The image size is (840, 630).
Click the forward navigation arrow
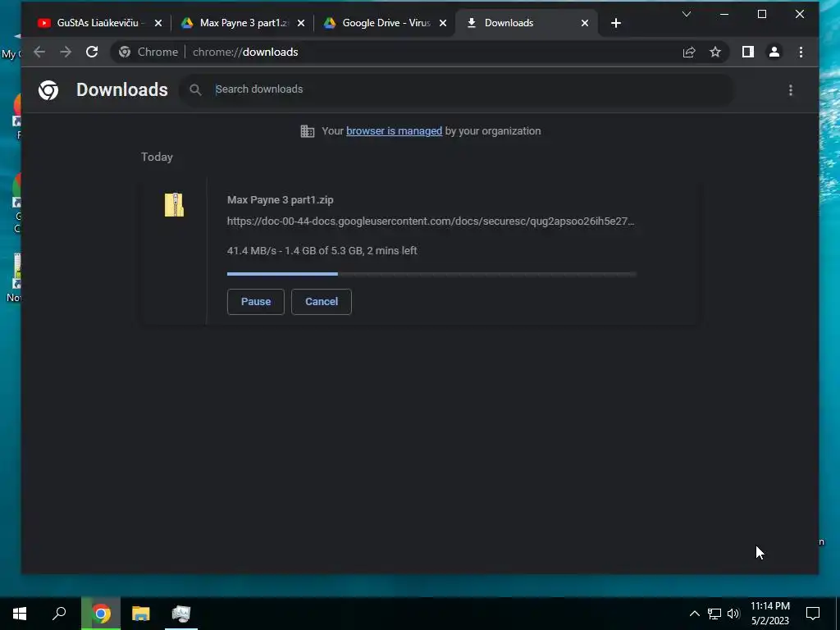[x=66, y=52]
